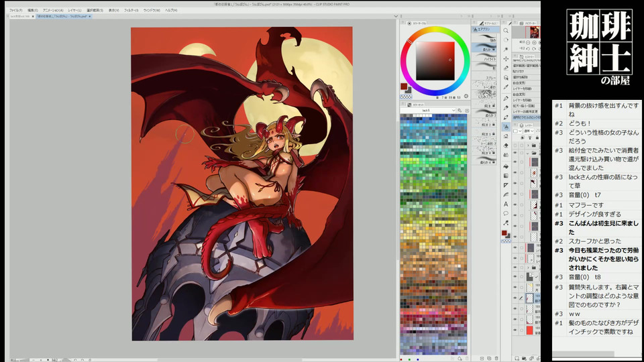Select the Auto select wand tool
Image resolution: width=644 pixels, height=362 pixels.
(x=506, y=49)
